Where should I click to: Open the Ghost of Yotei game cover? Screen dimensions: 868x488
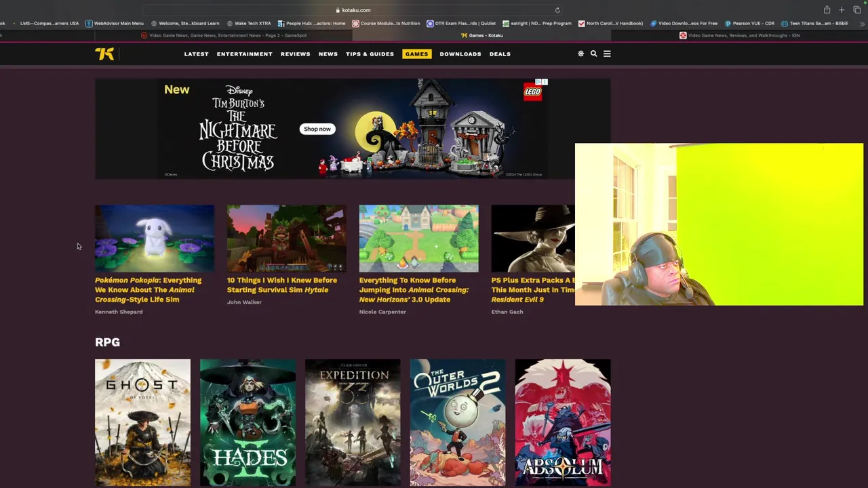[142, 423]
